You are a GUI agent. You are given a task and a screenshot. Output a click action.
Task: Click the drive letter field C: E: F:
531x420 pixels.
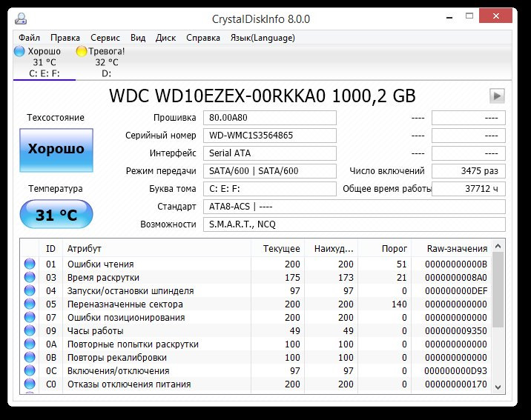(269, 189)
